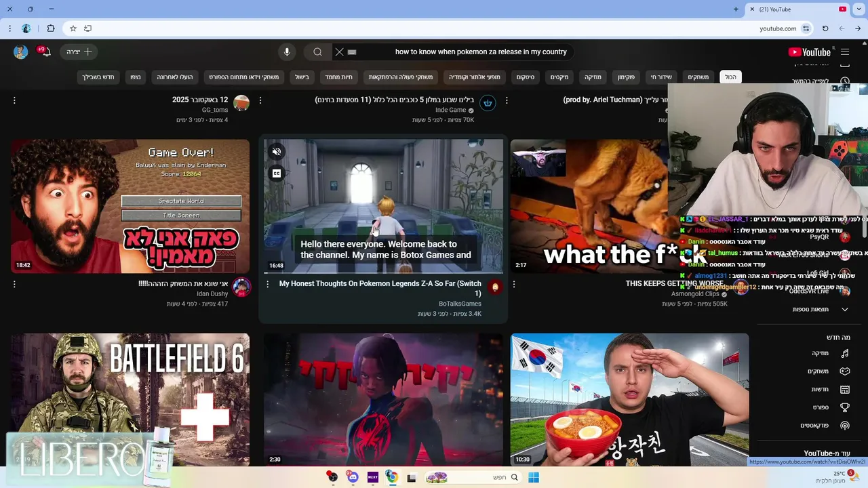
Task: Open the browser extensions puzzle icon
Action: click(51, 28)
